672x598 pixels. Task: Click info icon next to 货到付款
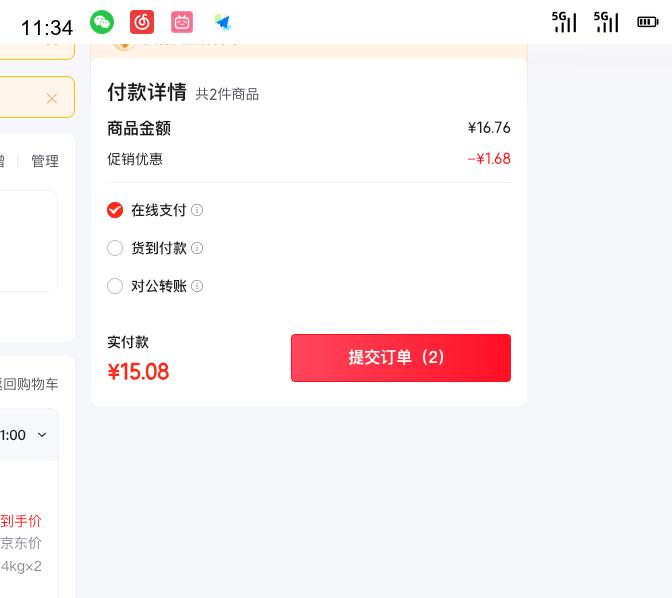(x=197, y=248)
